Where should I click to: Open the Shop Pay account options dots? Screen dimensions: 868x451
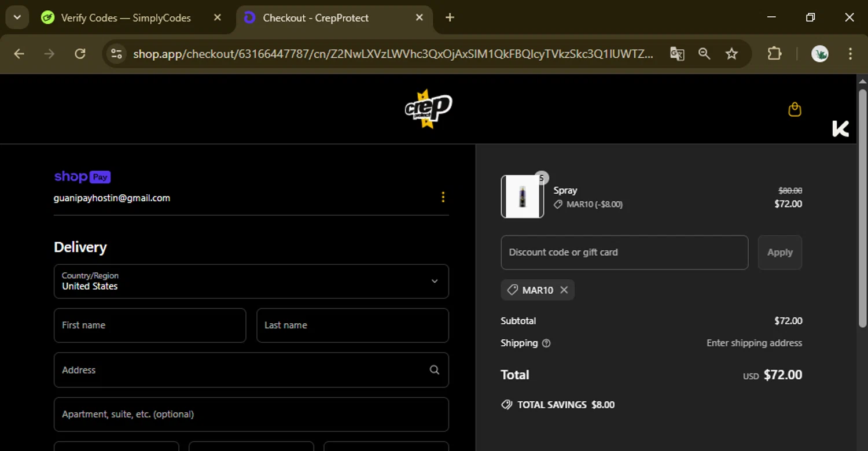[443, 197]
